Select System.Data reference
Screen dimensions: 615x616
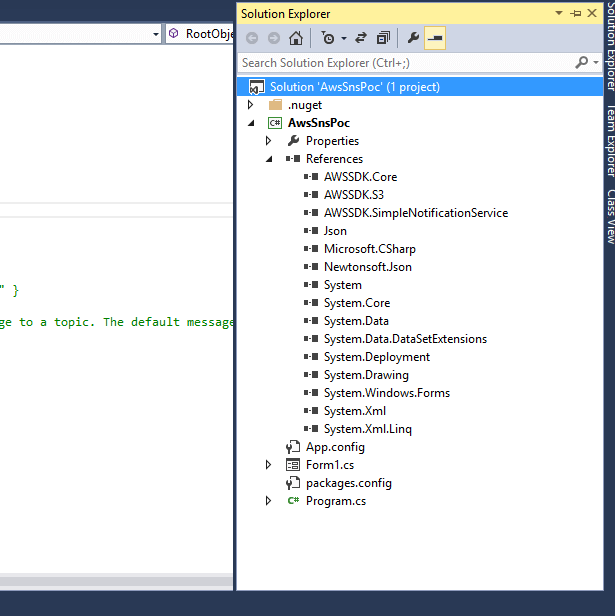point(356,321)
